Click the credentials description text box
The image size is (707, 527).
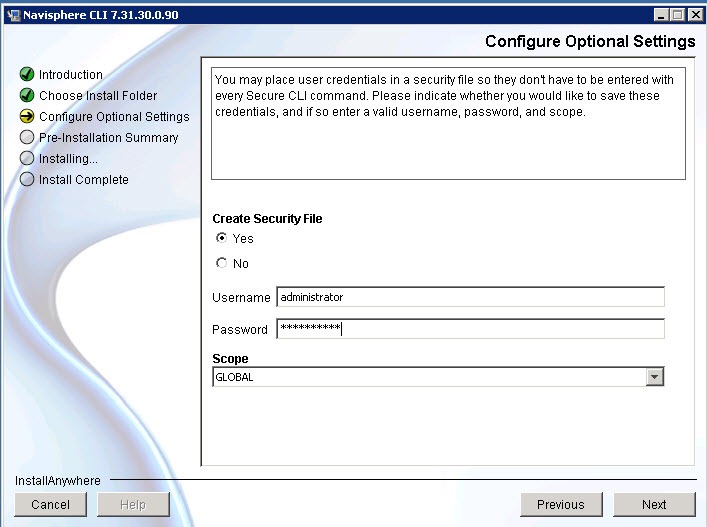click(x=448, y=123)
